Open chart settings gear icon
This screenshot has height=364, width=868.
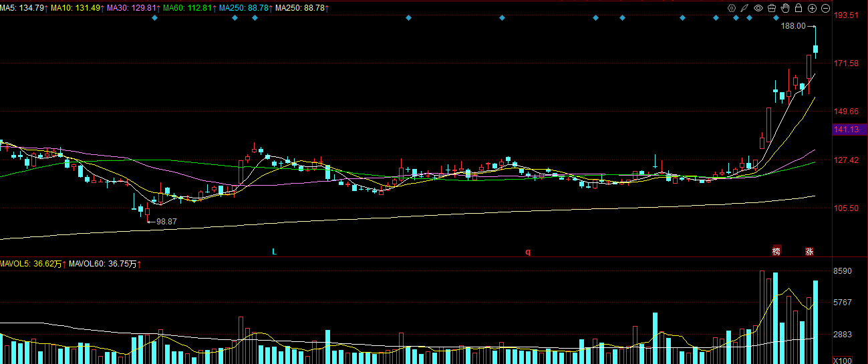(x=732, y=8)
